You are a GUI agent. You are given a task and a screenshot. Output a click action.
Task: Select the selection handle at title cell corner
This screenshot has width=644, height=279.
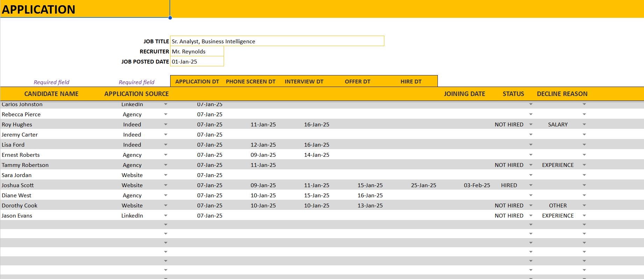coord(170,18)
